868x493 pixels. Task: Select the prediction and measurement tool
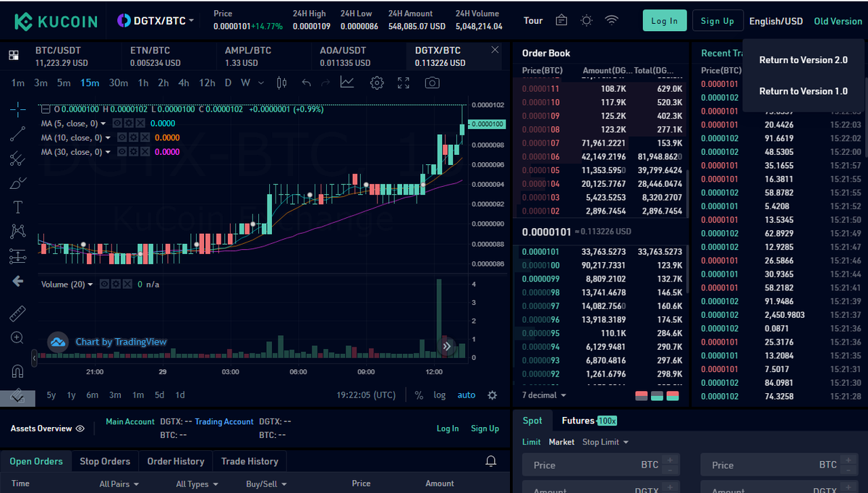(x=18, y=256)
